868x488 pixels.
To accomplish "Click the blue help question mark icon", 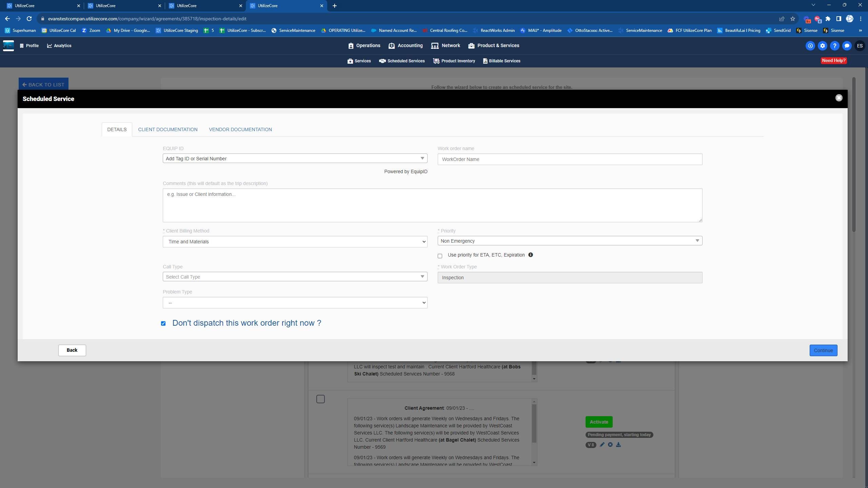I will point(834,46).
